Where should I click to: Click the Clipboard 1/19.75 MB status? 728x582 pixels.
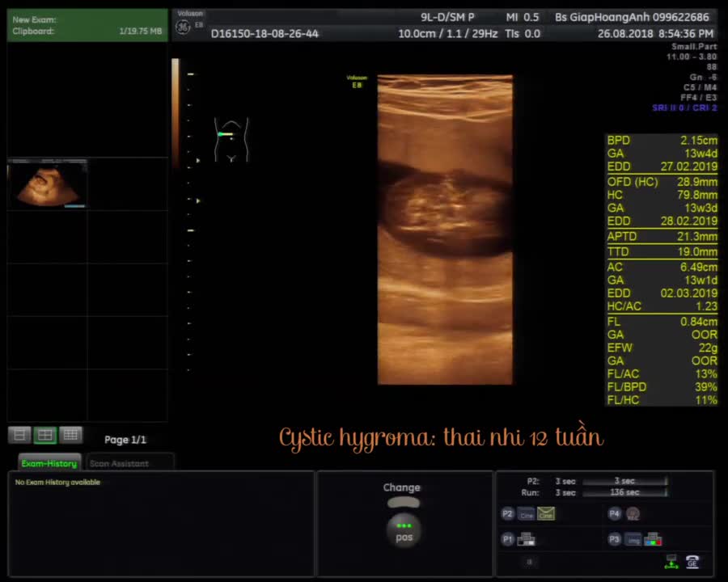87,31
